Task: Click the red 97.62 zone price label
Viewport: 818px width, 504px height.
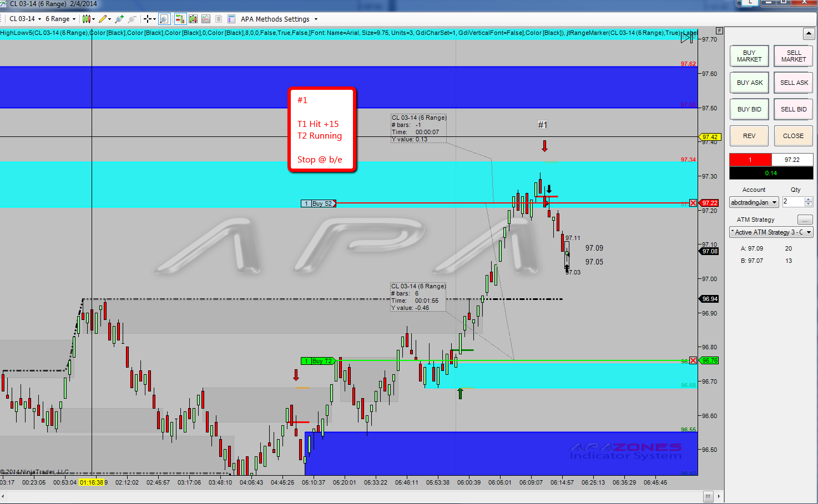Action: [x=688, y=64]
